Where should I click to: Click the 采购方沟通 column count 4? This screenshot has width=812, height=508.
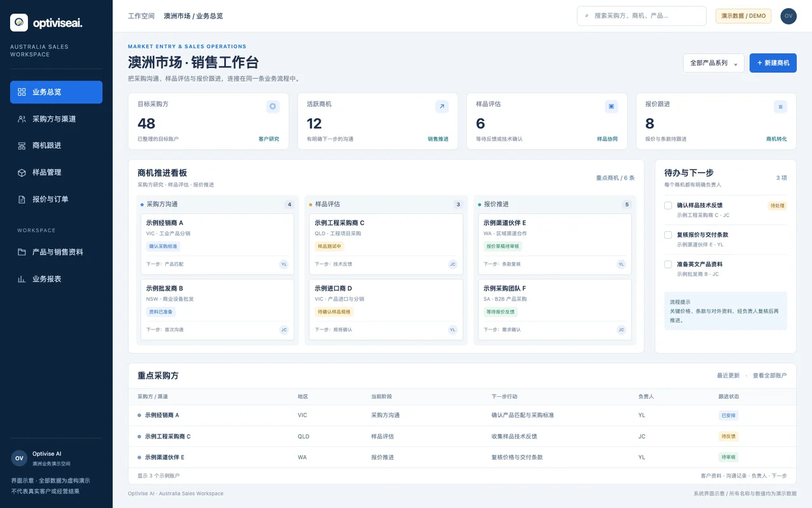290,204
